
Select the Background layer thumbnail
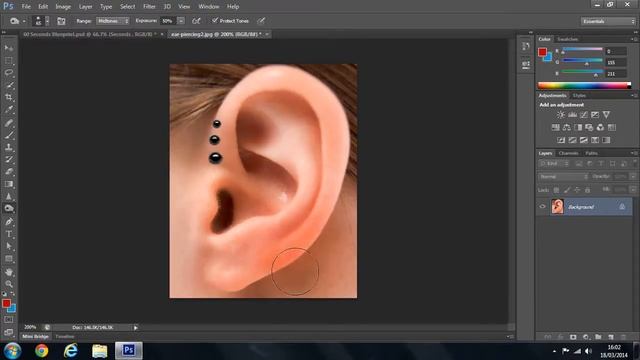[557, 207]
